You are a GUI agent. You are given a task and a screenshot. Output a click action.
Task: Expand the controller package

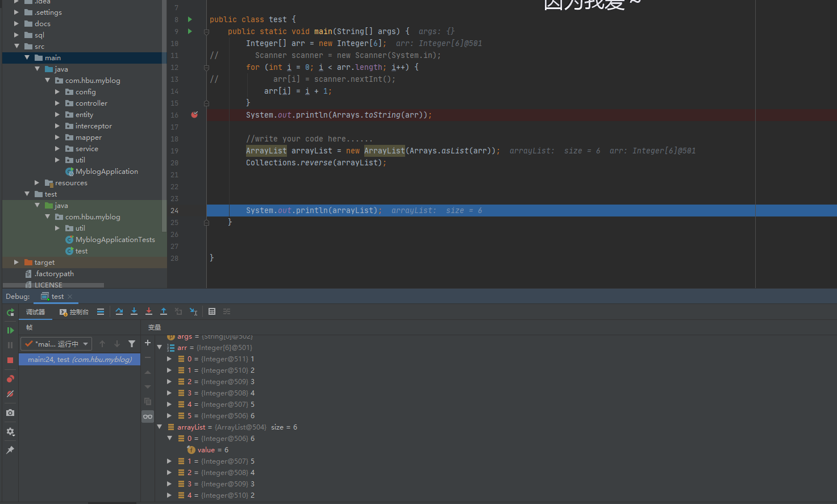pos(57,103)
